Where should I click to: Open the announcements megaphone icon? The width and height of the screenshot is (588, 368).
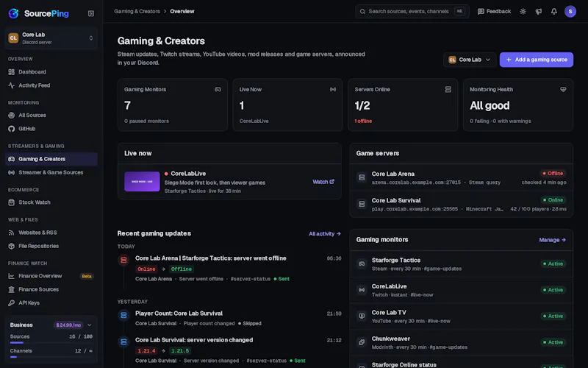[539, 12]
